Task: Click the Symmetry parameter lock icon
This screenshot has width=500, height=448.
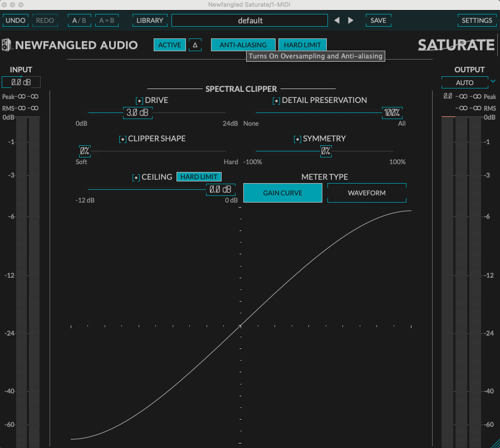Action: (297, 139)
